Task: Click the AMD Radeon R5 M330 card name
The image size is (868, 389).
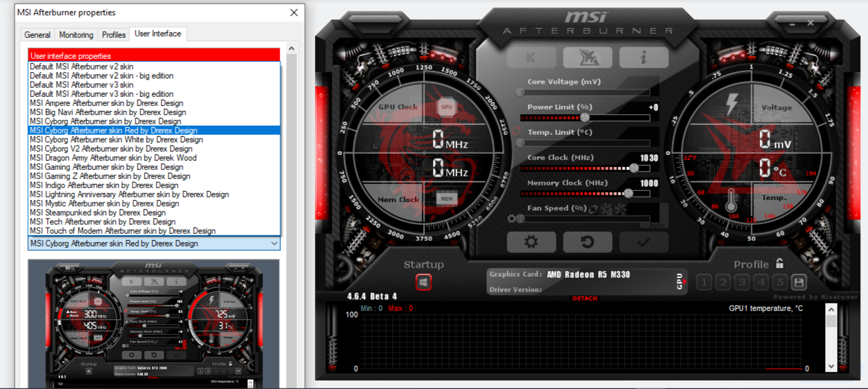Action: click(588, 275)
